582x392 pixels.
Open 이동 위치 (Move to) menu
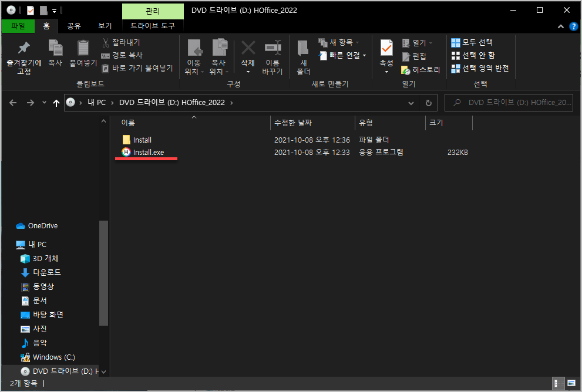pos(194,58)
